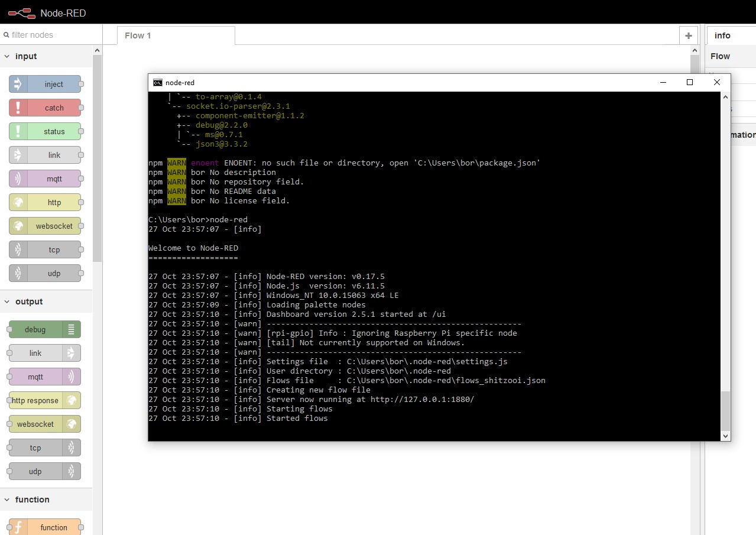The width and height of the screenshot is (756, 535).
Task: Choose the http input node
Action: 45,202
